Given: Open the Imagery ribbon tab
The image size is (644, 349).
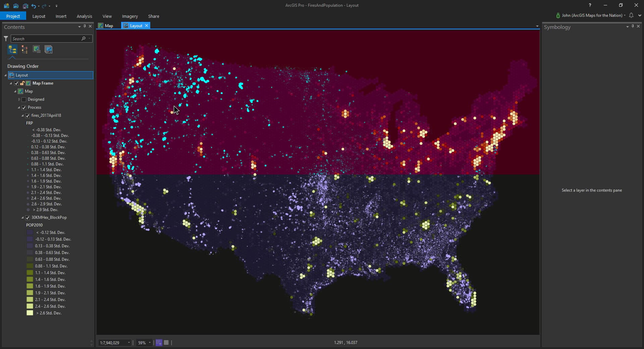Looking at the screenshot, I should (x=130, y=16).
